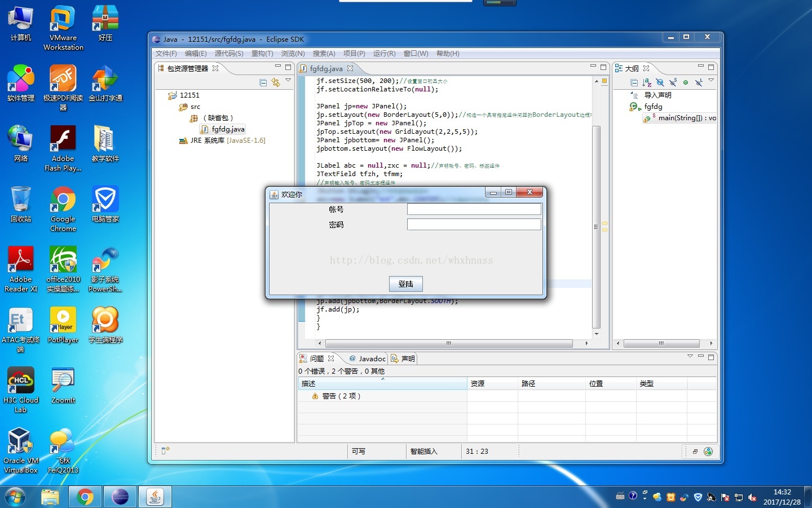The image size is (812, 508).
Task: Open 回收站 desktop icon
Action: (21, 204)
